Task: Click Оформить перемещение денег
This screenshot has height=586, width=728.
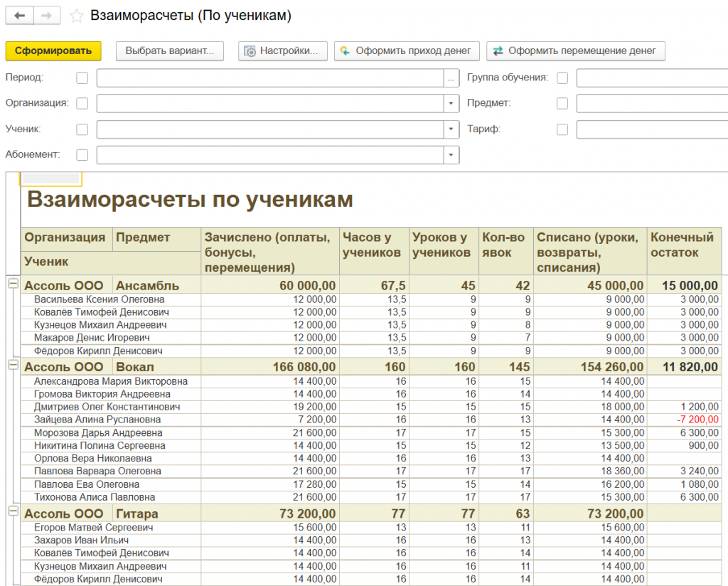Action: click(576, 51)
